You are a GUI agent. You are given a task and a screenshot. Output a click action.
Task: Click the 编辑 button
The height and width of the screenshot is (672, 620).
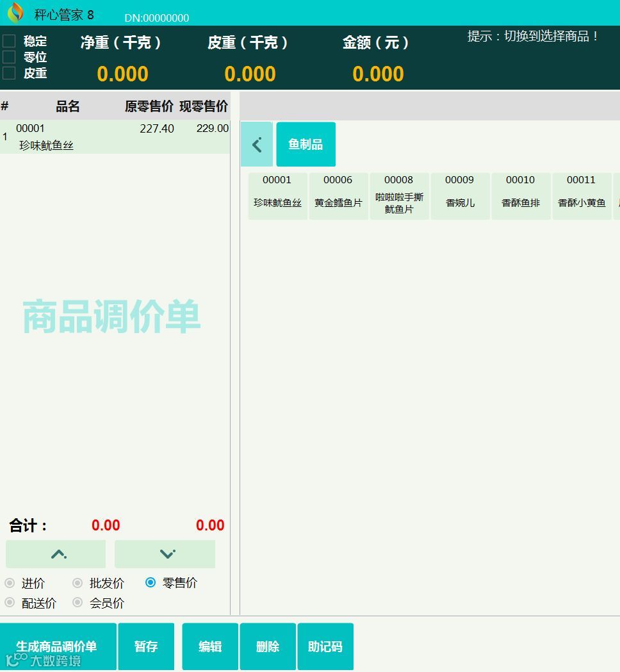click(x=210, y=646)
